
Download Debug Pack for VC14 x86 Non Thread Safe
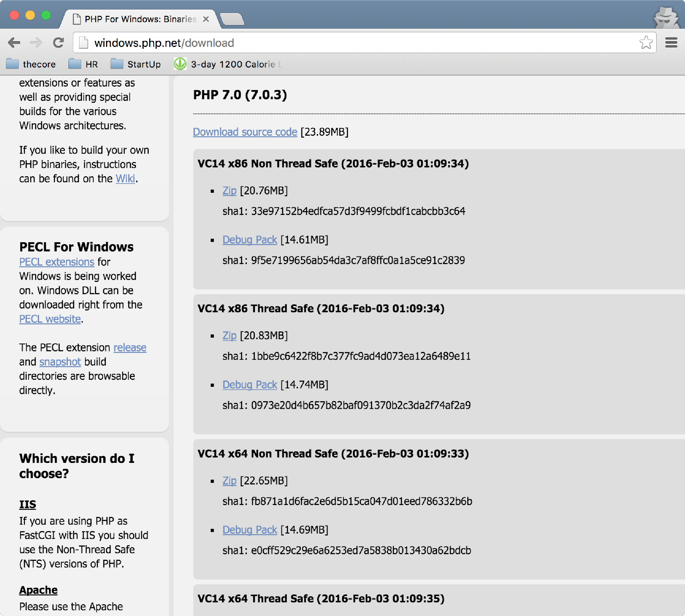[250, 240]
